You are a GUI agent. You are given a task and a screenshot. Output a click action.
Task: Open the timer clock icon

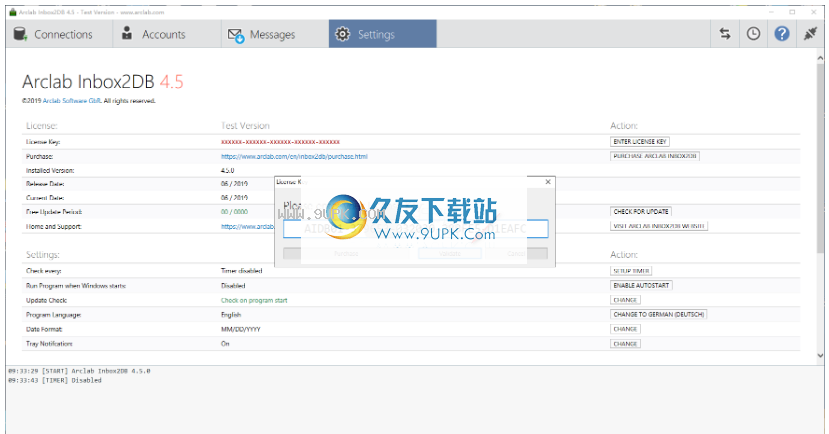pos(753,34)
